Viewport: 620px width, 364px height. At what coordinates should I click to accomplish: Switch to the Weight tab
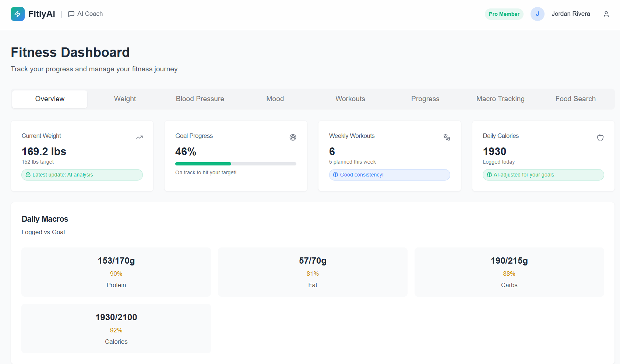125,99
